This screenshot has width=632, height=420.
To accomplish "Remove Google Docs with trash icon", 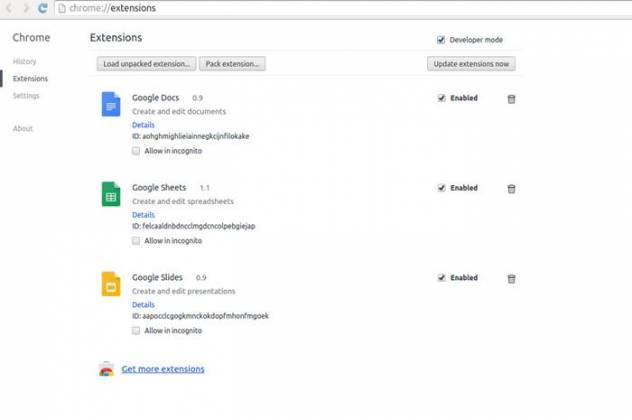I will (x=511, y=99).
